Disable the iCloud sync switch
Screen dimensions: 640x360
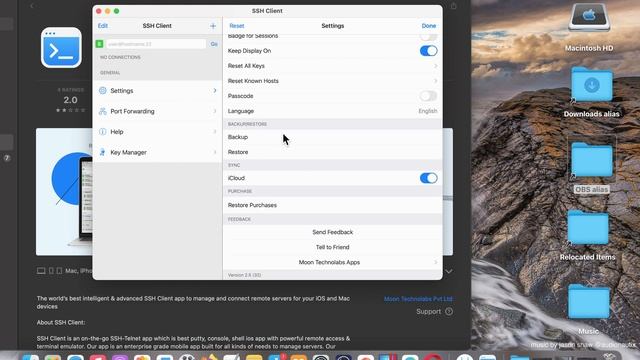point(429,178)
